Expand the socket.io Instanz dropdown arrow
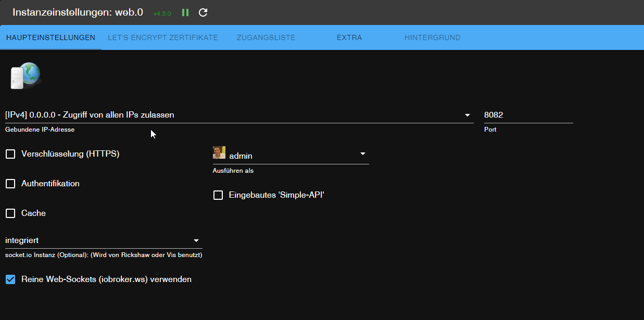 tap(196, 240)
